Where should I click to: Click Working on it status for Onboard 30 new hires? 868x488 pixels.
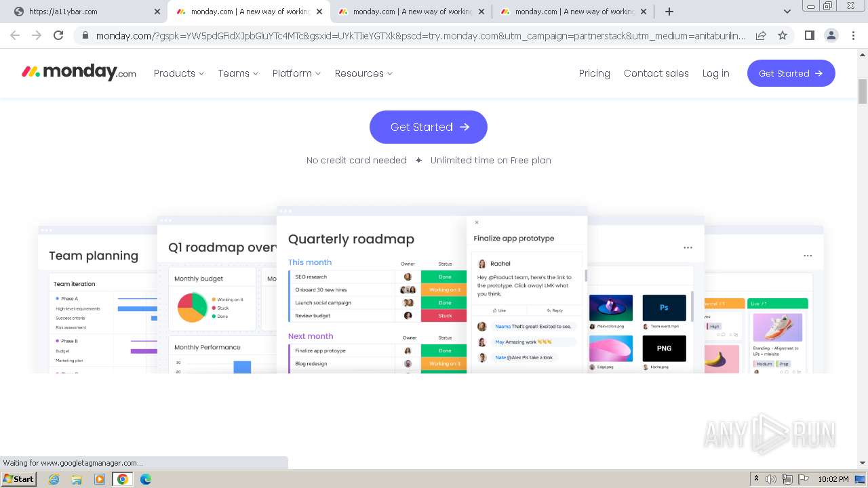[444, 289]
